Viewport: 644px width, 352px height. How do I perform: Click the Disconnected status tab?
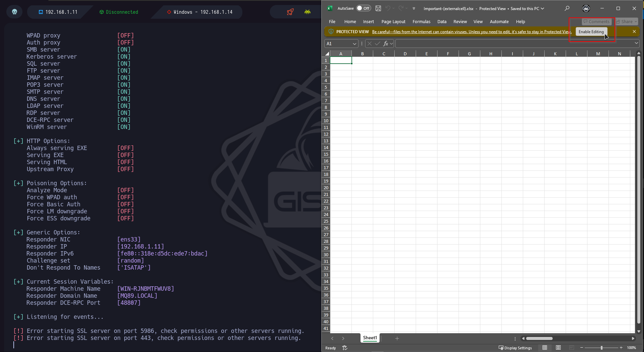[119, 12]
